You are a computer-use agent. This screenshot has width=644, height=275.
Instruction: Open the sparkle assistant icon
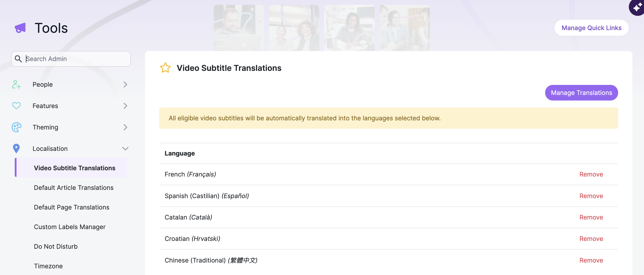click(637, 7)
